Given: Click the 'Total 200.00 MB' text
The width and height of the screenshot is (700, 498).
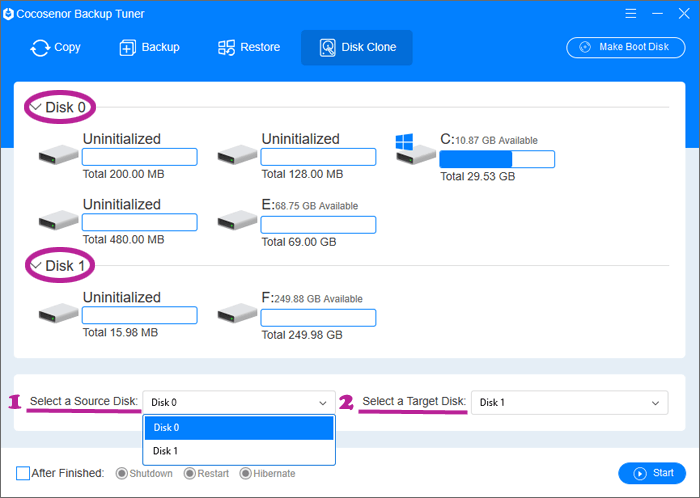Looking at the screenshot, I should click(x=124, y=174).
